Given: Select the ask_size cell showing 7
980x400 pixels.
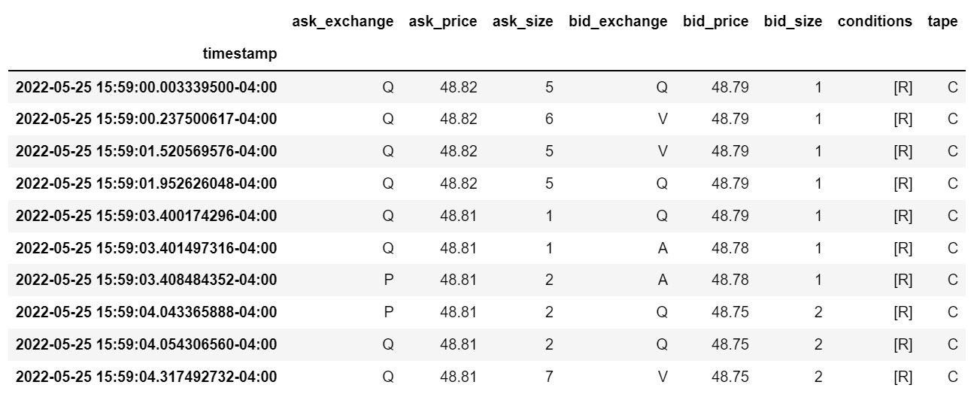Looking at the screenshot, I should click(549, 376).
